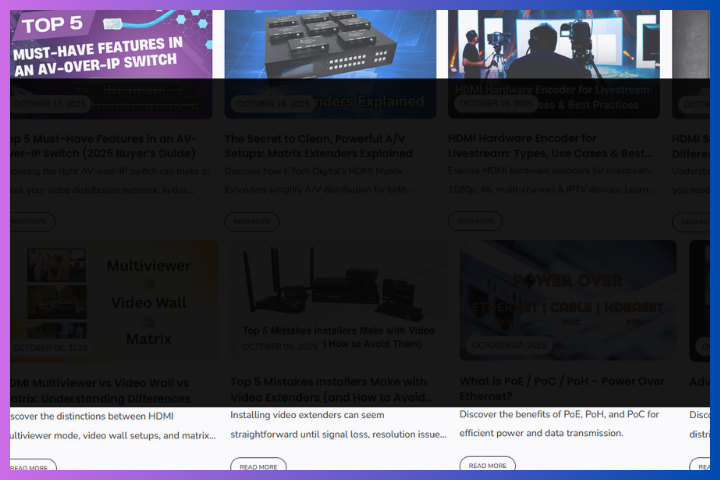Click Read More under the HDMI Multiviewer post
720x480 pixels.
point(31,467)
